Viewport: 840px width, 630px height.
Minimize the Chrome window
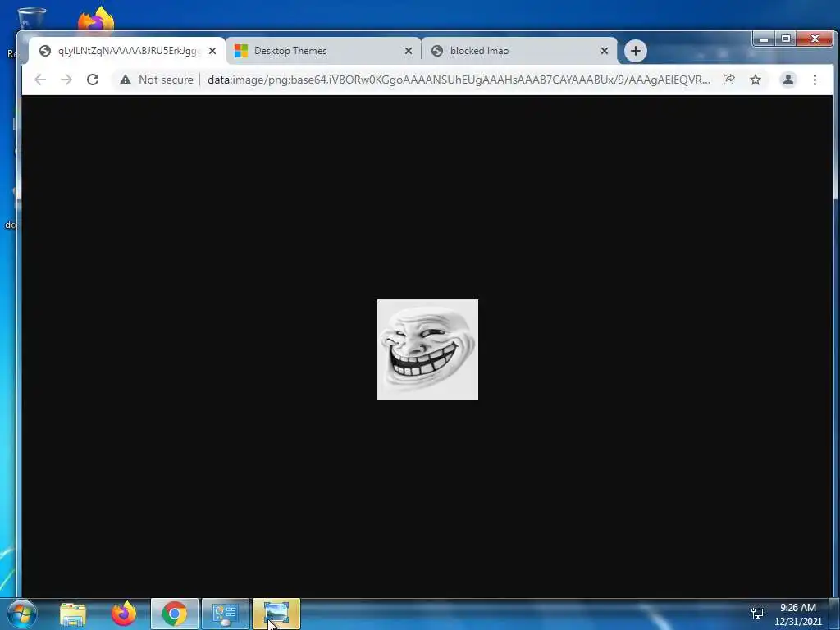tap(764, 39)
